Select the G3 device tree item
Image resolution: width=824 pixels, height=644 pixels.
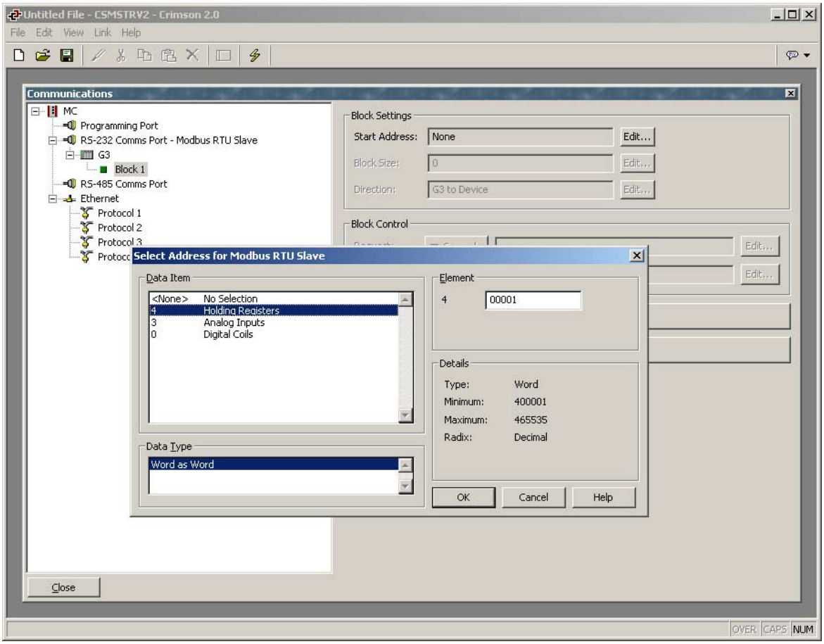(104, 155)
